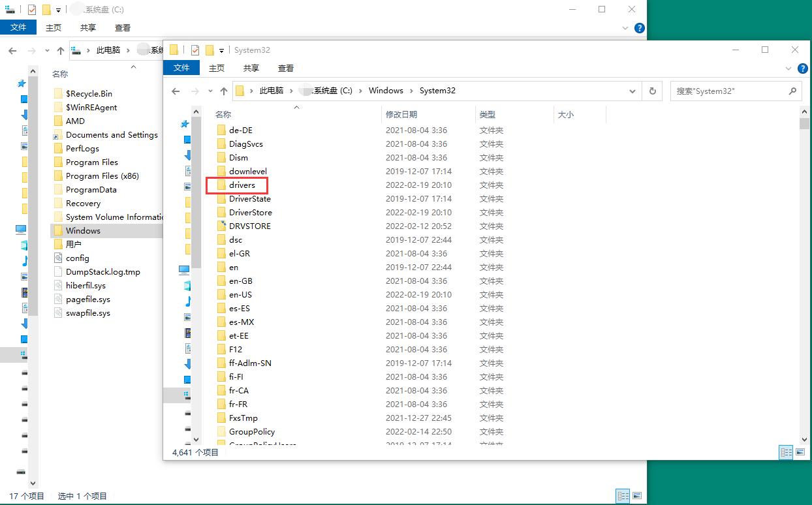Click the Help question mark in the System32 window
This screenshot has width=812, height=505.
coord(803,69)
